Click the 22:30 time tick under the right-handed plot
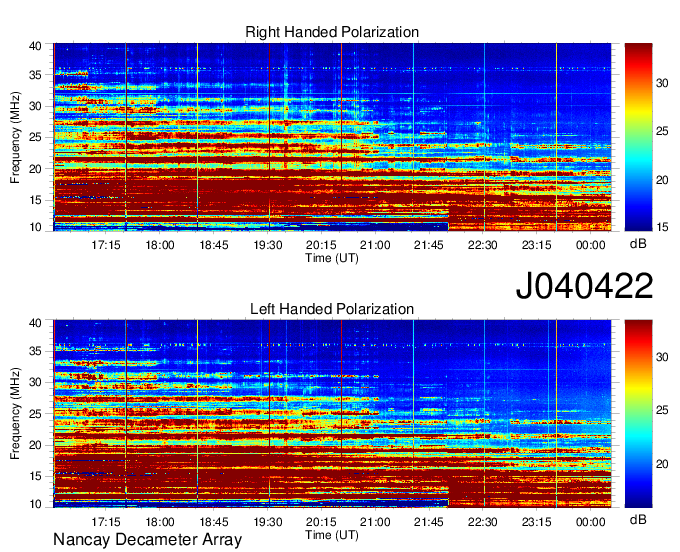The image size is (680, 552). pyautogui.click(x=483, y=245)
